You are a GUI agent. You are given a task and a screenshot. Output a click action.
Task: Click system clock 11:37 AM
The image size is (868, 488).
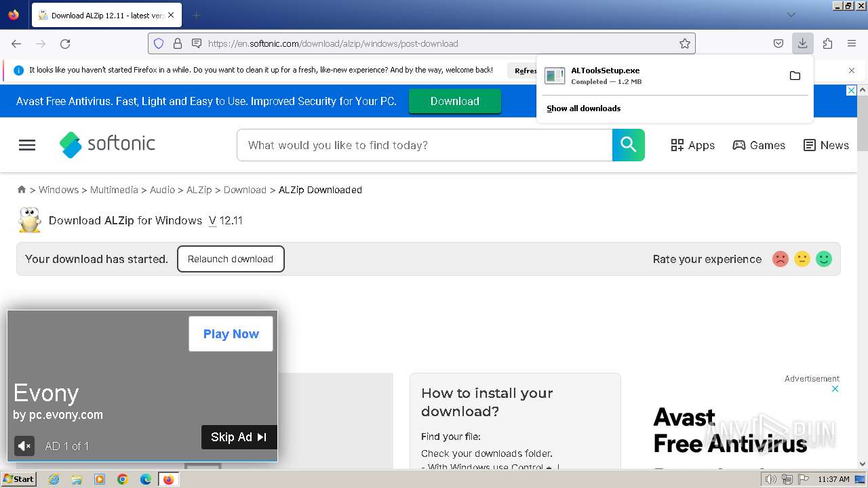[x=833, y=479]
